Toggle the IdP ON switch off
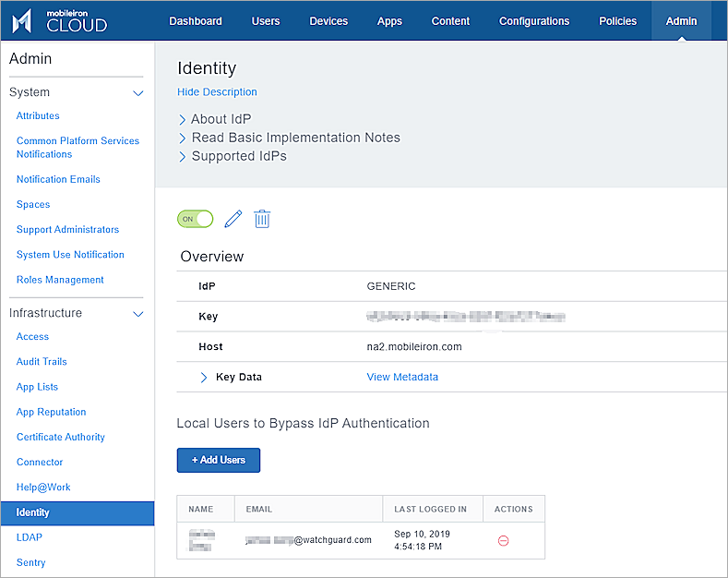The width and height of the screenshot is (728, 578). 195,219
